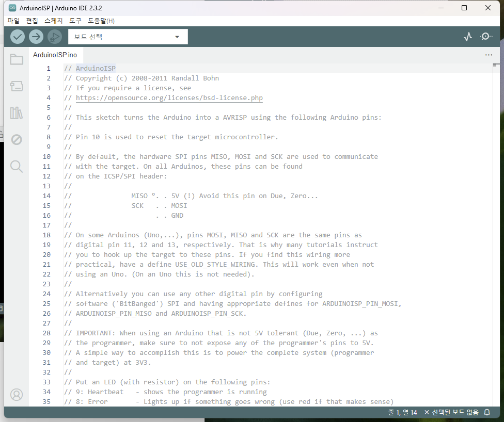Viewport: 504px width, 422px height.
Task: Start debugging with the debug play icon
Action: click(x=55, y=37)
